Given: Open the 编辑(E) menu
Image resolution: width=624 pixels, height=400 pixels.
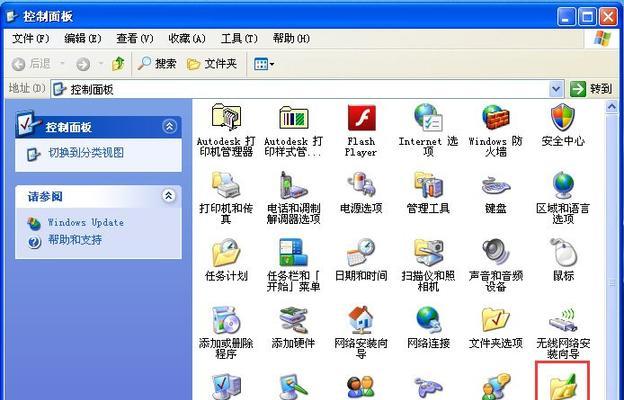Looking at the screenshot, I should 82,39.
